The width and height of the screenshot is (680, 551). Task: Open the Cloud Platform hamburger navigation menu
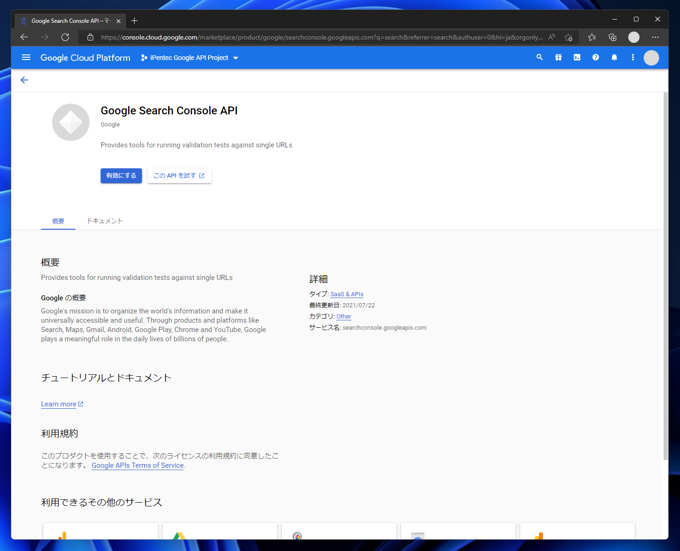(x=26, y=58)
